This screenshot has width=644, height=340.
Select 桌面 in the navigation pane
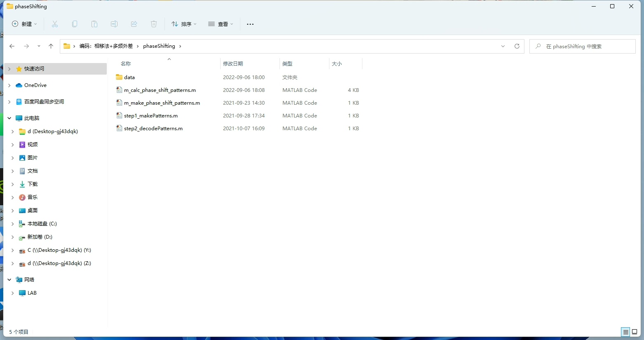33,211
